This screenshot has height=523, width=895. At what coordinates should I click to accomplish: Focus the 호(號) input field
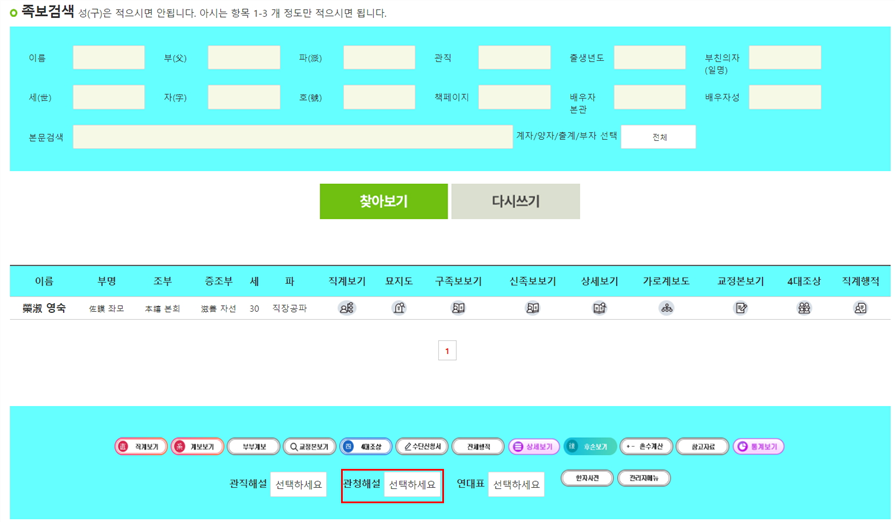tap(379, 97)
